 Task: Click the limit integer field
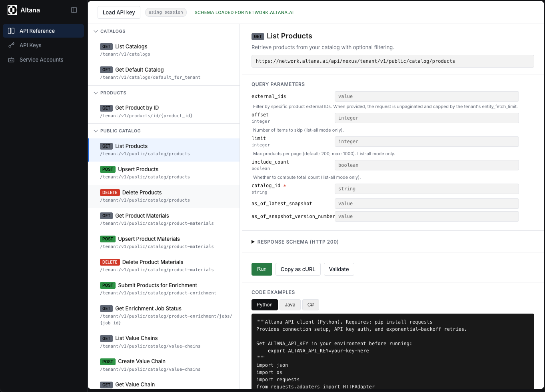coord(427,142)
